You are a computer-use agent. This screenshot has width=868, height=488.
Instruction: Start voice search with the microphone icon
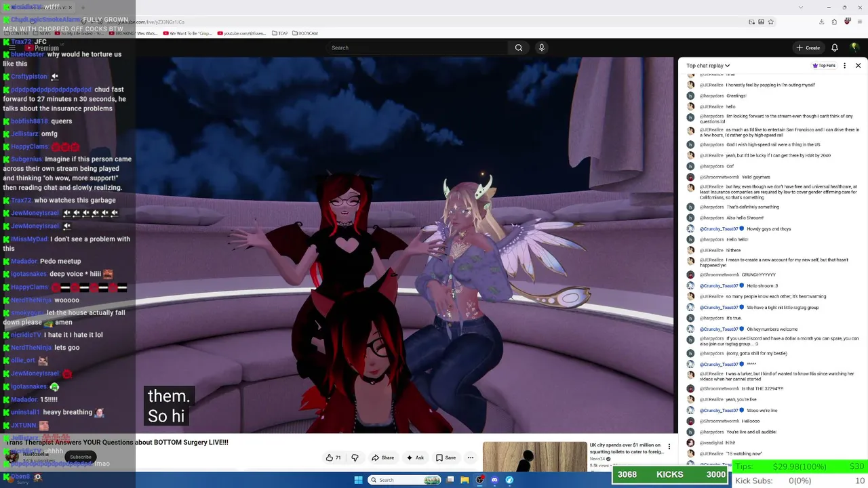[541, 47]
